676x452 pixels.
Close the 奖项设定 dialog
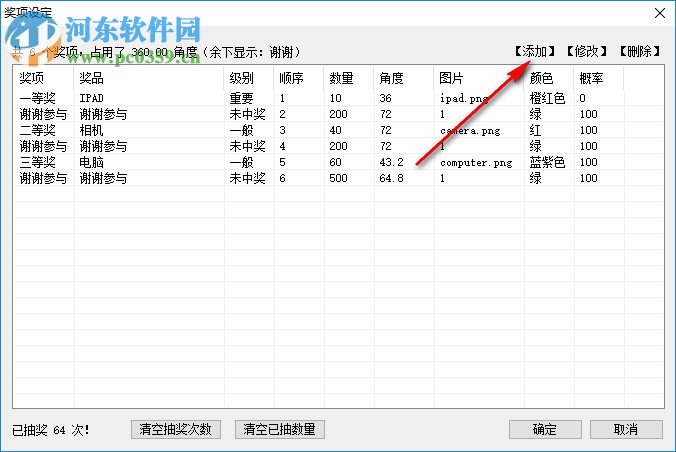660,13
